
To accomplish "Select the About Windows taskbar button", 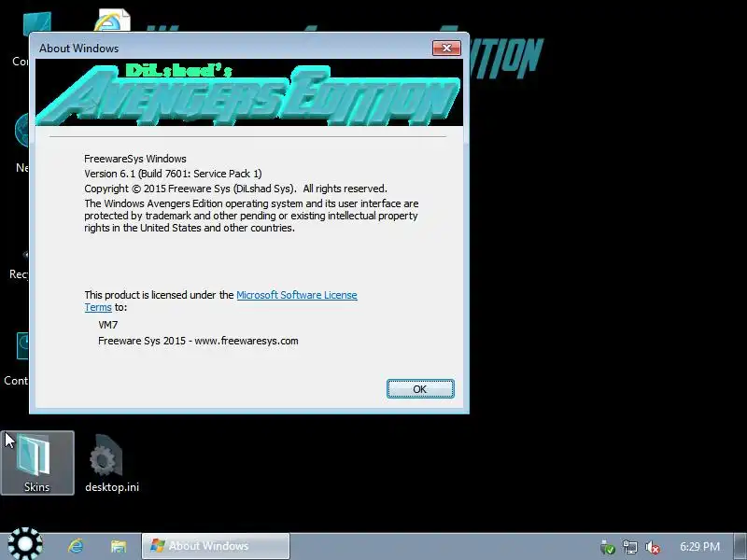I will [216, 546].
